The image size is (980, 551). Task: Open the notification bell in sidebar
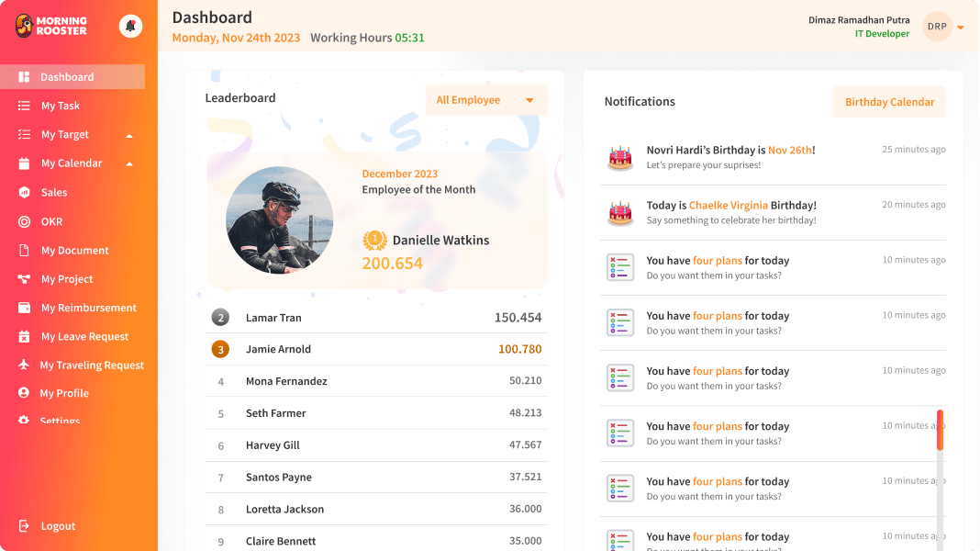click(130, 27)
